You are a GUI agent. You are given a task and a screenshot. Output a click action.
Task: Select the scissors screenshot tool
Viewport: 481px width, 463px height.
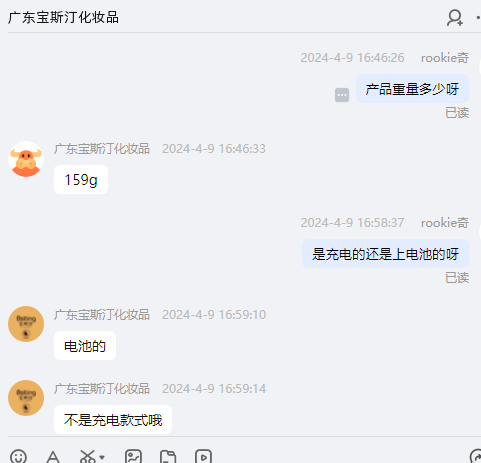[88, 457]
